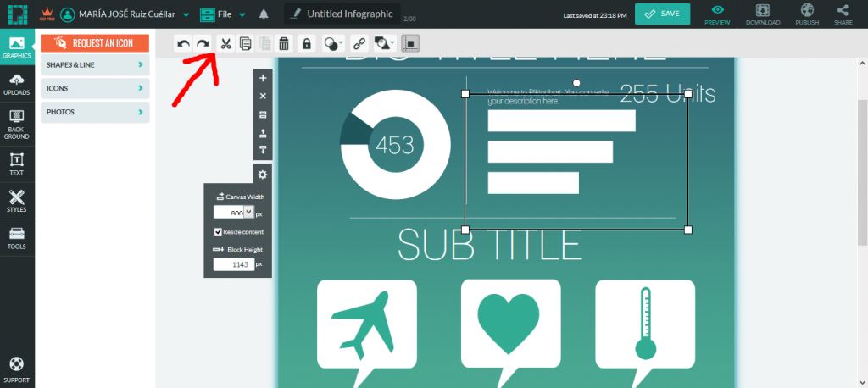Select the SUB TITLE text
868x388 pixels.
[490, 244]
